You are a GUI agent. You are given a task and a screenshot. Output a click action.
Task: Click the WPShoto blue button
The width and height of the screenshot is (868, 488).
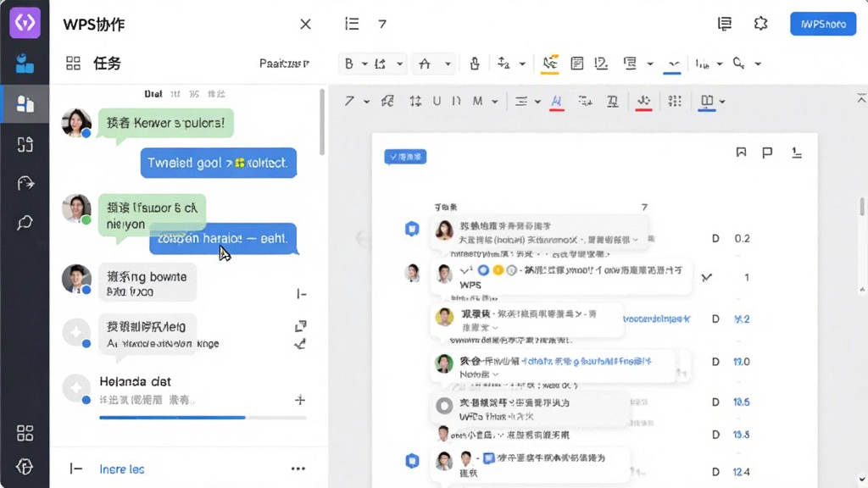823,24
